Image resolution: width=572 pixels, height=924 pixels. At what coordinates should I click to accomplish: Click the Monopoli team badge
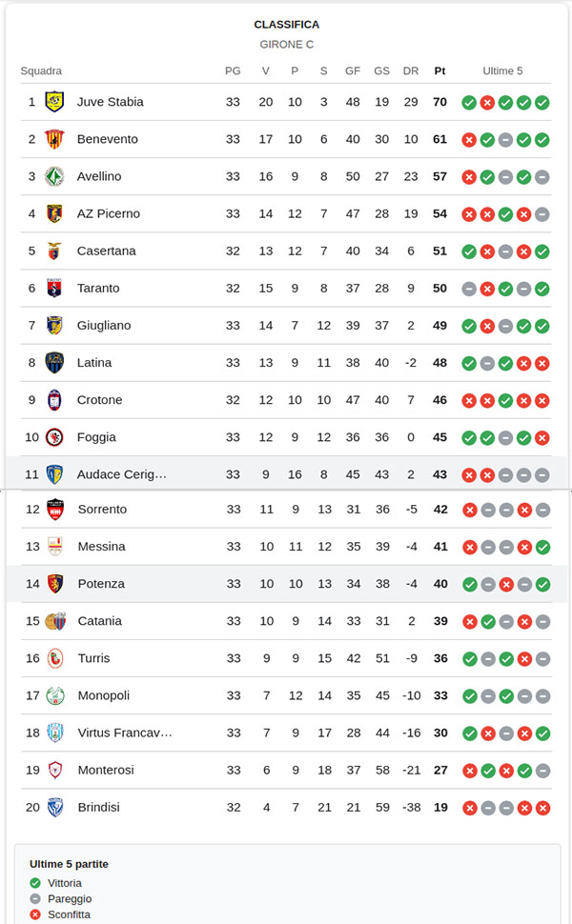pos(55,695)
